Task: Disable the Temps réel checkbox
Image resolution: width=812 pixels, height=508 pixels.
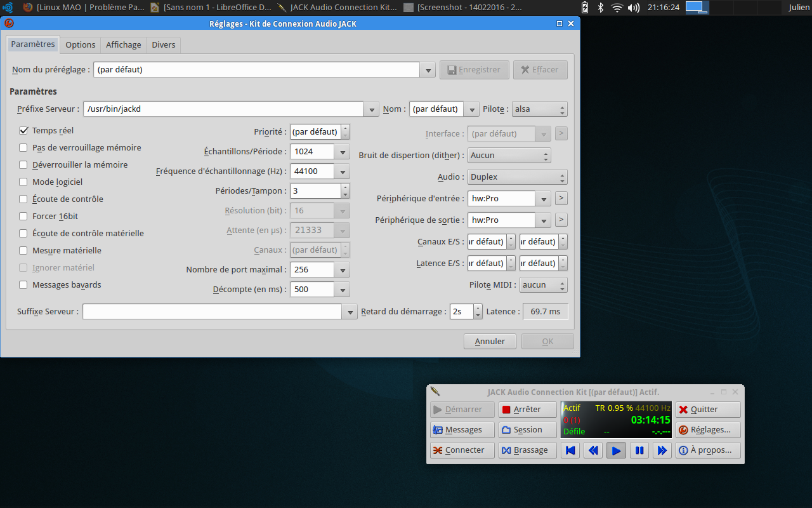Action: (23, 130)
